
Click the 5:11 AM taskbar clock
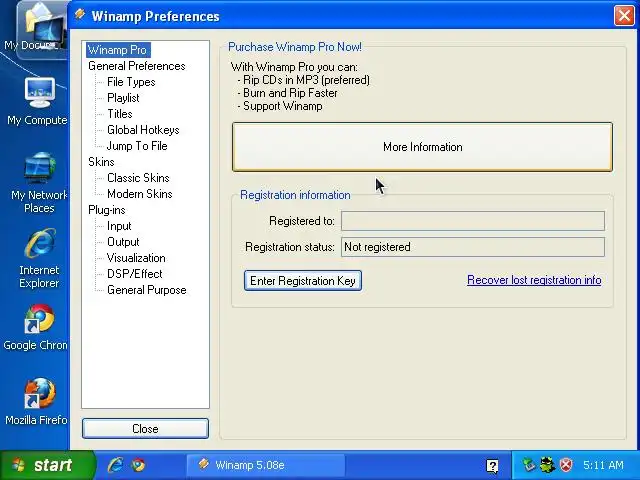603,465
